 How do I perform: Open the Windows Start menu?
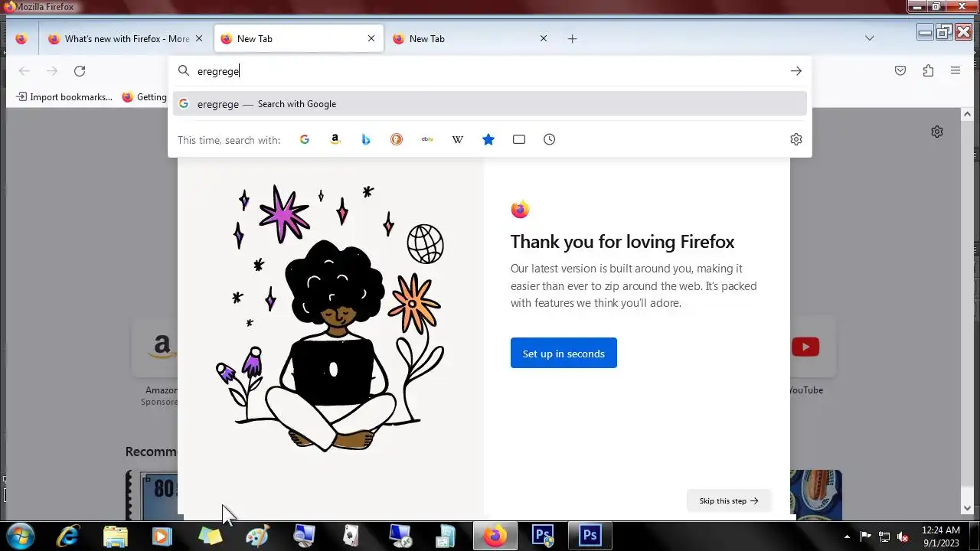tap(20, 536)
